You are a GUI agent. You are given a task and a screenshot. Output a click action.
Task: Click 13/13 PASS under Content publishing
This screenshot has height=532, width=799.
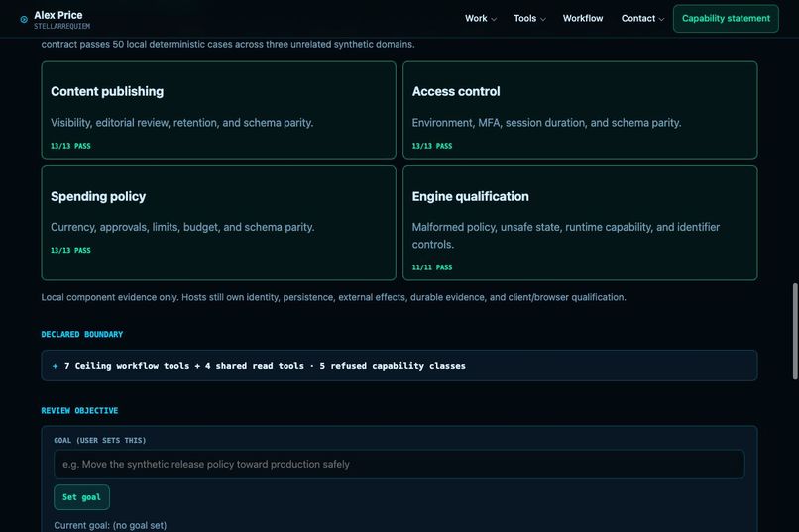(x=70, y=146)
